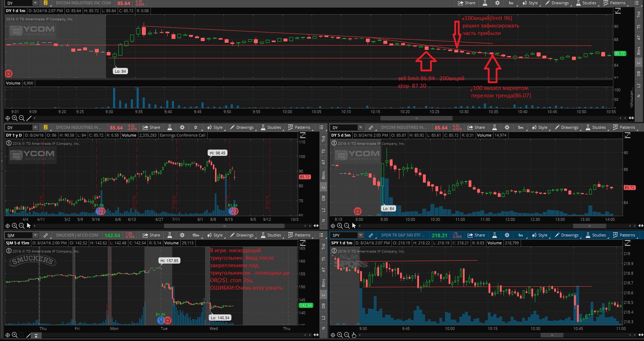Click horizontal scrollbar thumb under DY daily chart
Screen dimensions: 644x341
224,226
